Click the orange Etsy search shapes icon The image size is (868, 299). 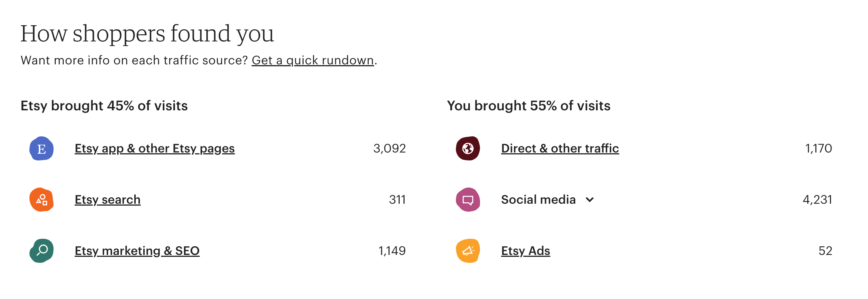coord(41,200)
